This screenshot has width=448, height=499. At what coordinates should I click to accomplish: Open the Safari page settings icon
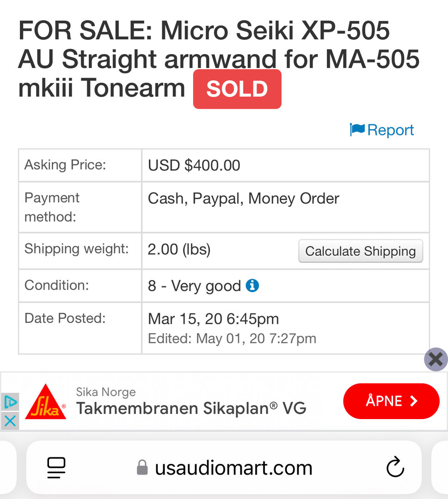[56, 468]
